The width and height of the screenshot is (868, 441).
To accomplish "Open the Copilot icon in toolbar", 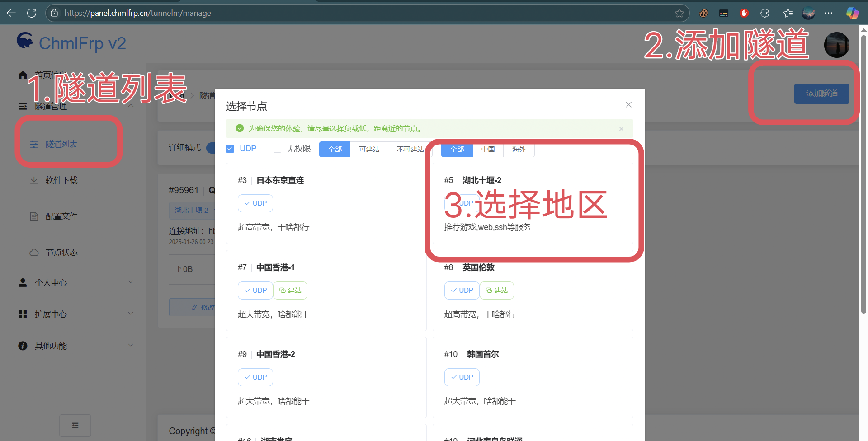I will coord(852,13).
